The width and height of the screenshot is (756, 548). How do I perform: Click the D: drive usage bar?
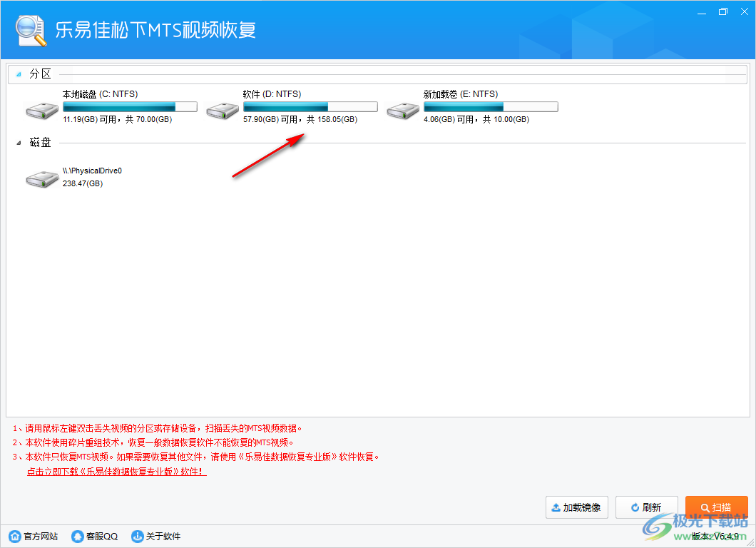click(310, 106)
